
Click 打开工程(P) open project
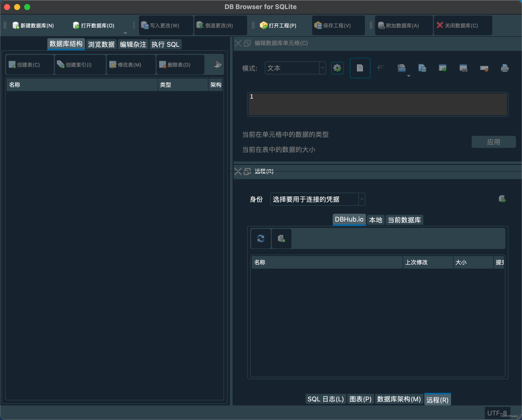(x=278, y=25)
